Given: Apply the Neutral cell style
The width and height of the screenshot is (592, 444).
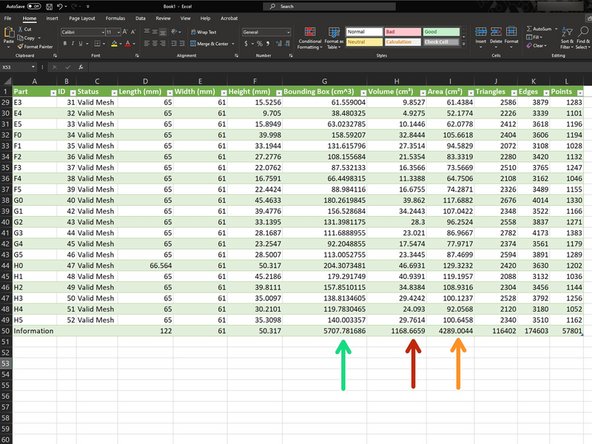Looking at the screenshot, I should click(364, 42).
